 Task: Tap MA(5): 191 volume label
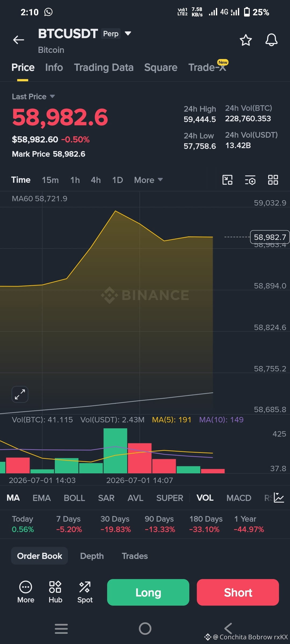pyautogui.click(x=172, y=420)
